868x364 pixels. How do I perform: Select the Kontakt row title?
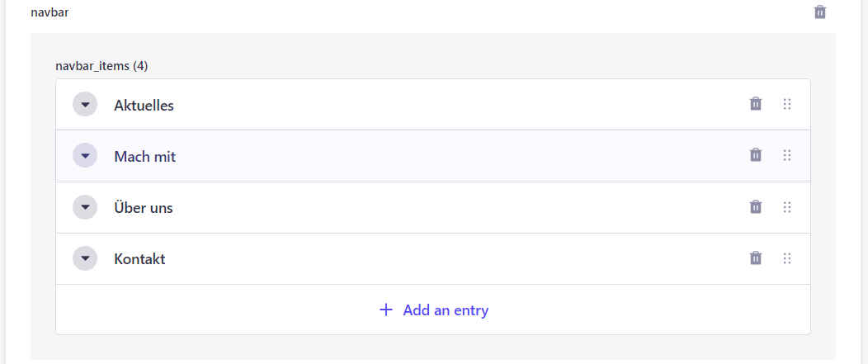click(139, 258)
